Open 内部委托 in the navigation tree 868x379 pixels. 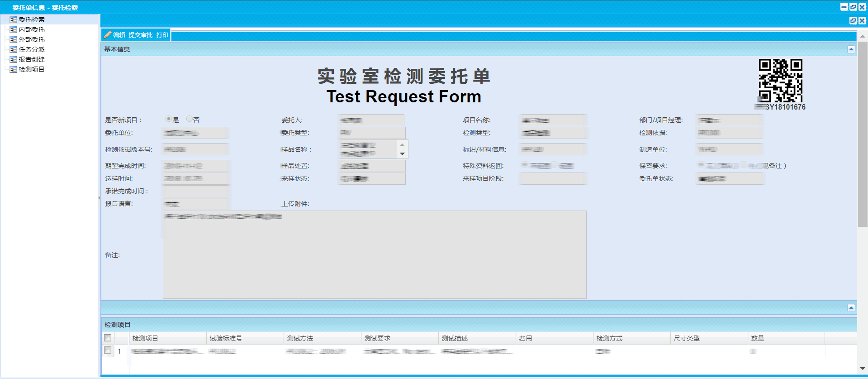(32, 29)
